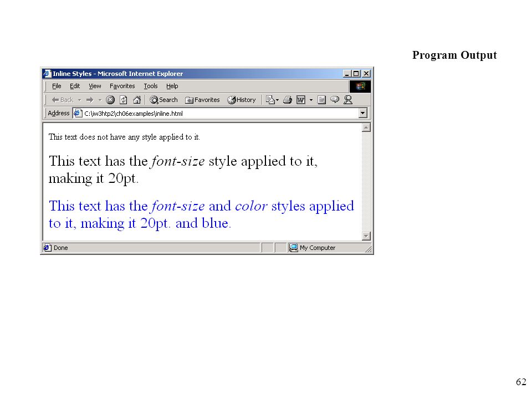
Task: Click the unstyled first paragraph text
Action: click(x=124, y=137)
